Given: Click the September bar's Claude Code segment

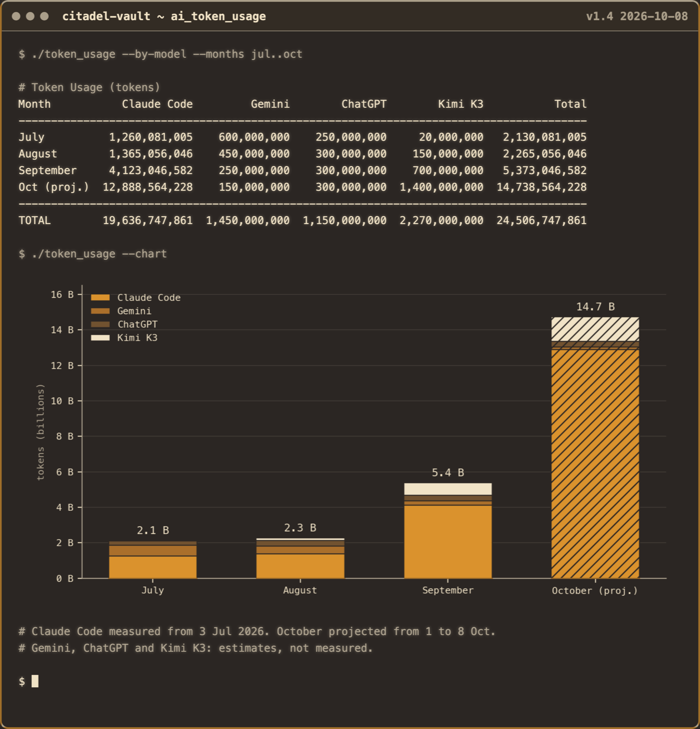Looking at the screenshot, I should pos(448,542).
